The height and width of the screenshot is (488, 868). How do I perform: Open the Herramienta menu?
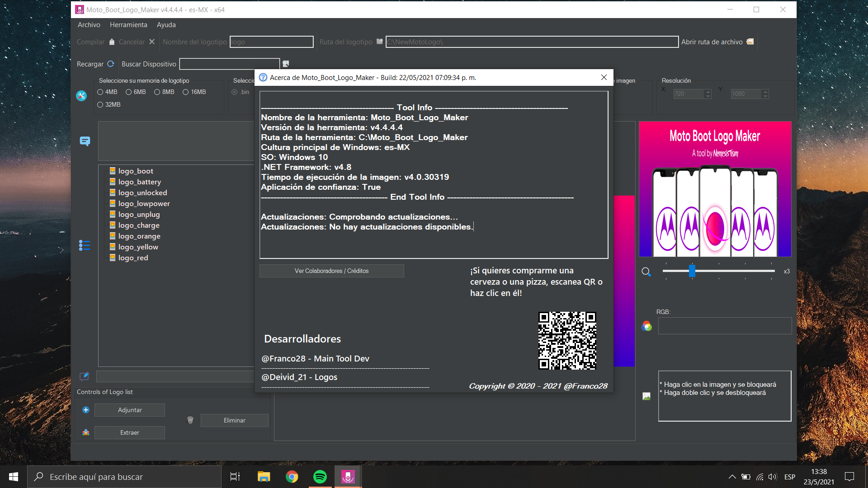tap(128, 25)
